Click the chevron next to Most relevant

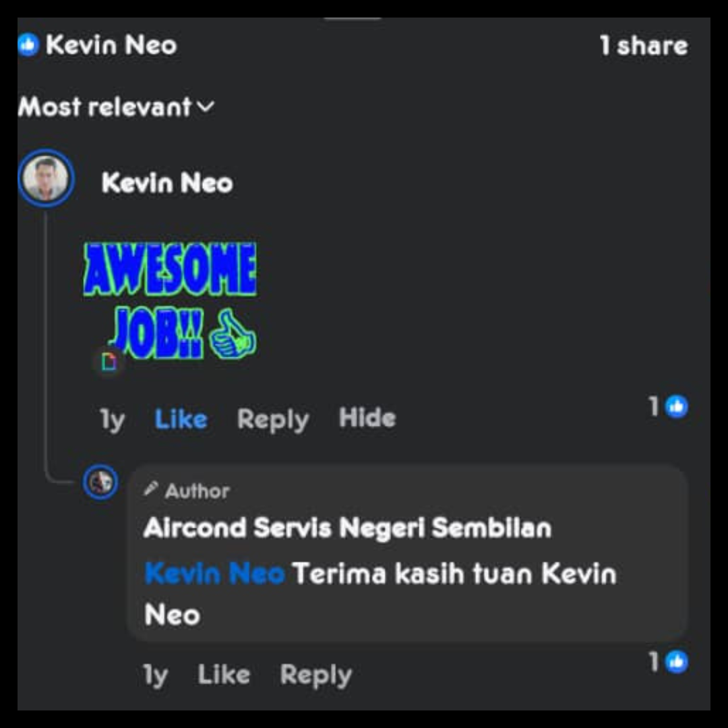pos(206,107)
